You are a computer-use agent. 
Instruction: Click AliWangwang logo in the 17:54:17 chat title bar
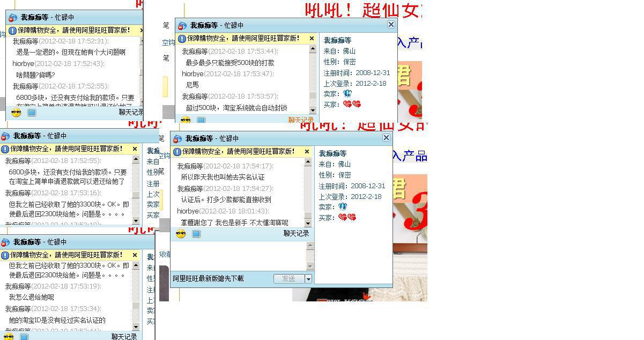[177, 139]
